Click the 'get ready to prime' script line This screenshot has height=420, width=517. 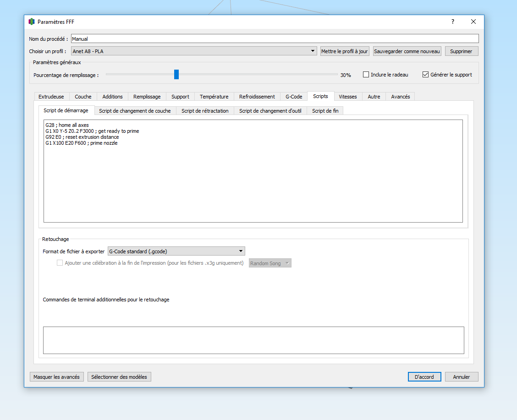pos(92,131)
